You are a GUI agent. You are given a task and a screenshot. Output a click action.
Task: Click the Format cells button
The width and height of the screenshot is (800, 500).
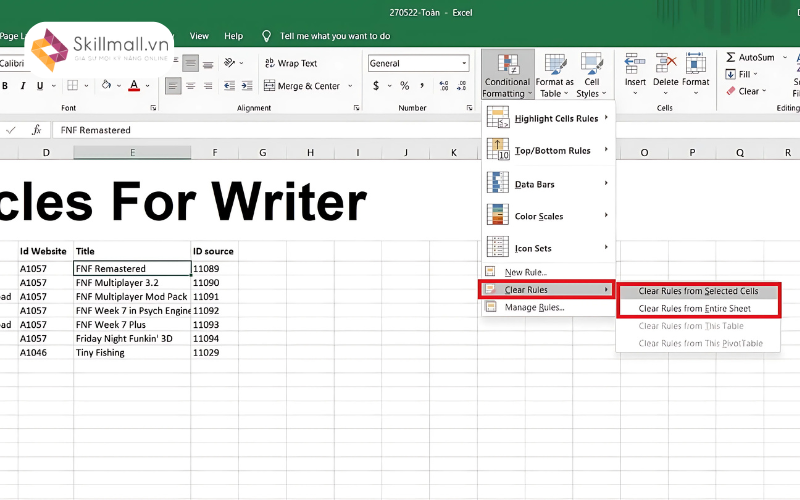[695, 75]
